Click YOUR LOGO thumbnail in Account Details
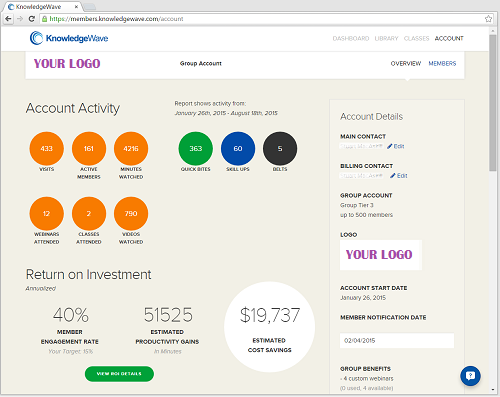The width and height of the screenshot is (500, 397). 381,255
